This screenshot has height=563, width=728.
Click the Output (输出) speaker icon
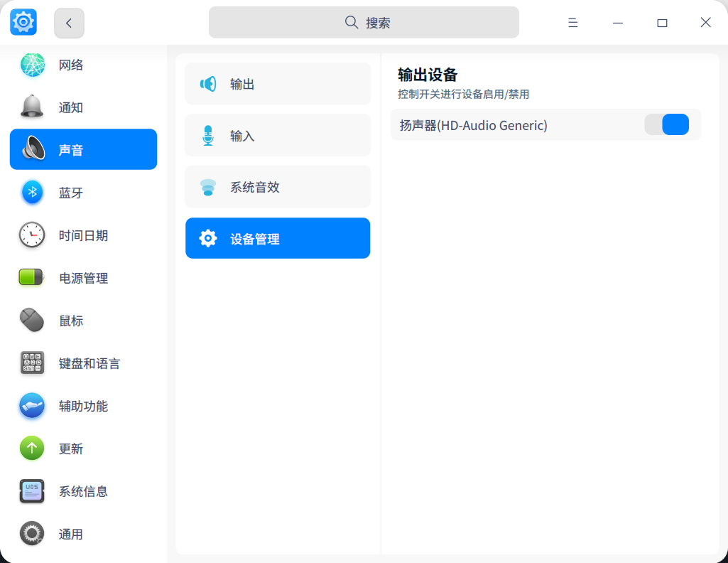[x=208, y=84]
